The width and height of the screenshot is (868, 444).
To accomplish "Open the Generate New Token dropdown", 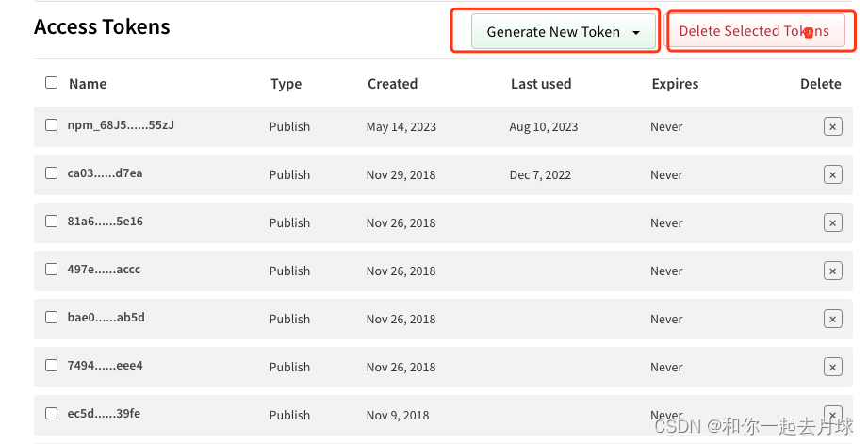I will pyautogui.click(x=563, y=32).
